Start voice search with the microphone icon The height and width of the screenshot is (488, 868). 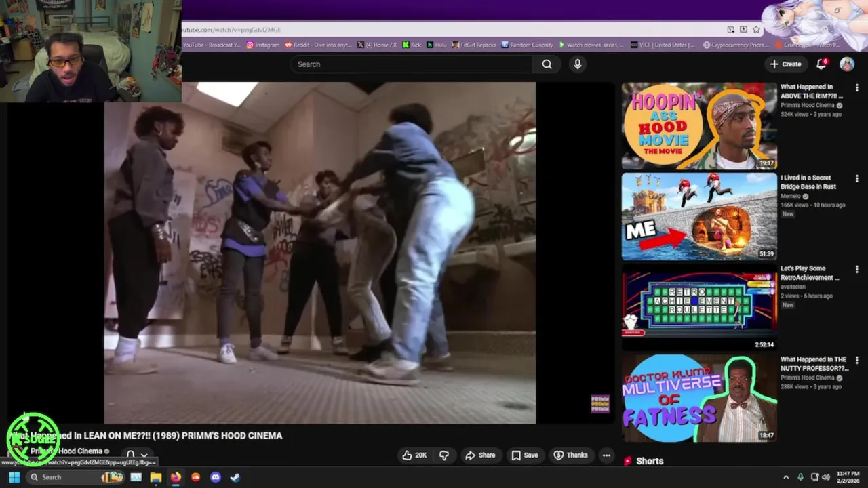coord(578,64)
